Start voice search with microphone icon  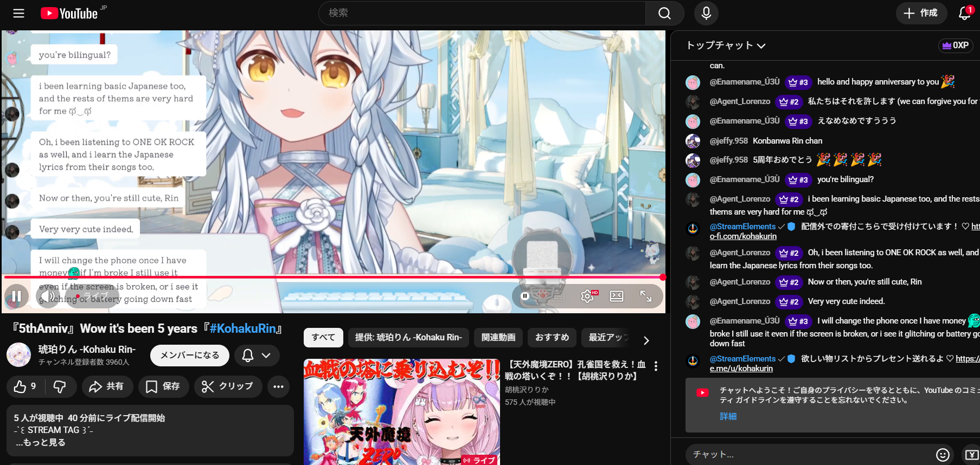(x=706, y=13)
